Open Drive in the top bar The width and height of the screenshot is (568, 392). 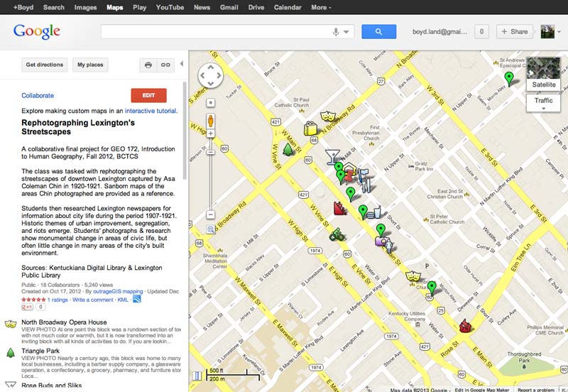(256, 7)
